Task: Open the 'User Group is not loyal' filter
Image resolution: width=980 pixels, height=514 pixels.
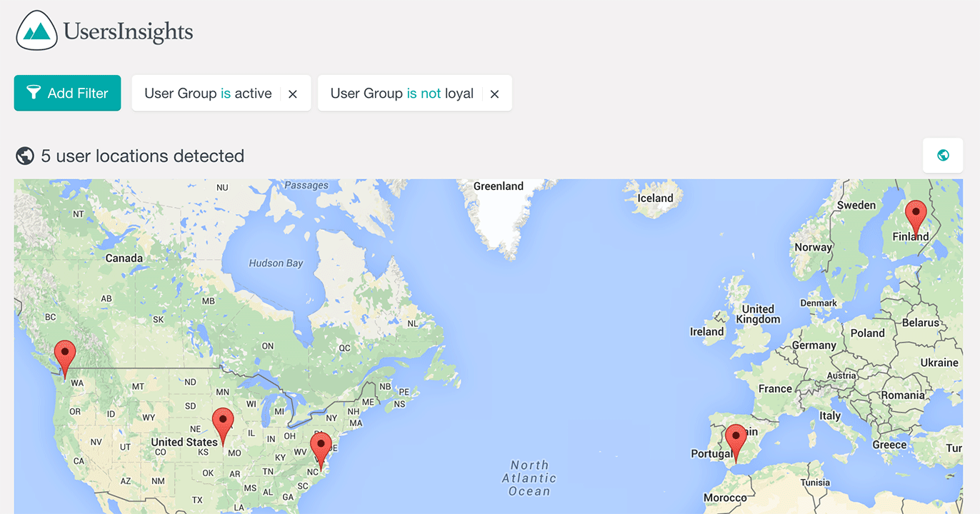Action: tap(401, 94)
